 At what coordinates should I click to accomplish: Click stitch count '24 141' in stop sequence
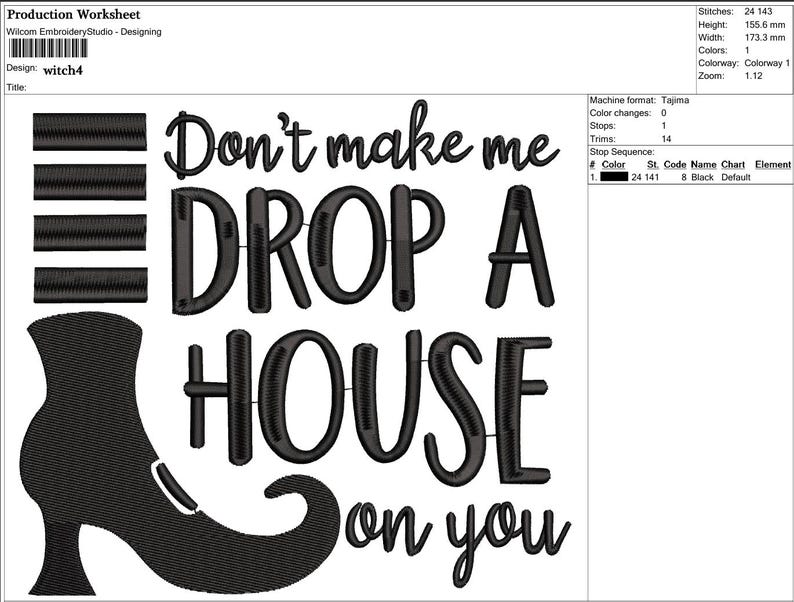click(x=645, y=177)
